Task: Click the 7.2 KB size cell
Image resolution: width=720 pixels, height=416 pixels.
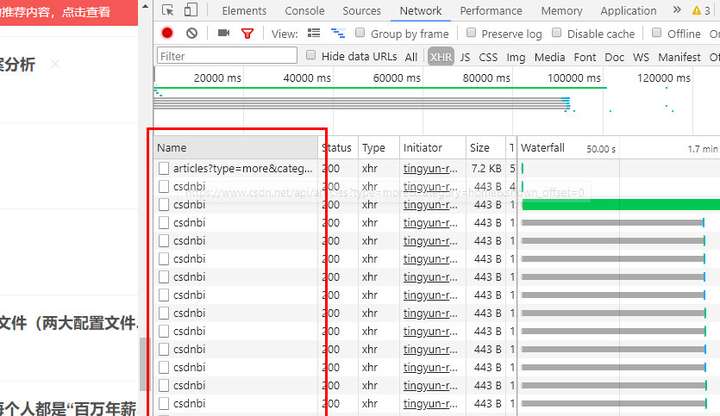Action: (486, 169)
